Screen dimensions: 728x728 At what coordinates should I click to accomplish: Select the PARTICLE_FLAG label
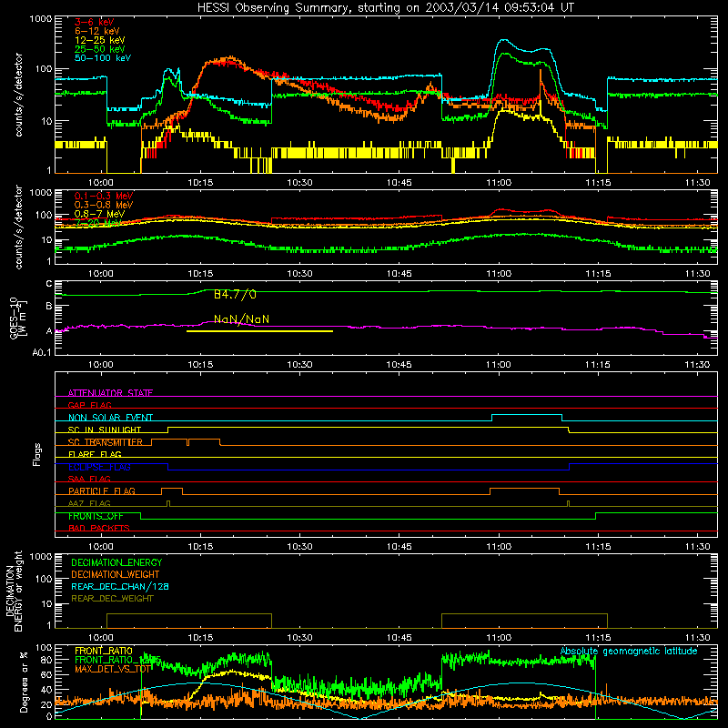102,490
